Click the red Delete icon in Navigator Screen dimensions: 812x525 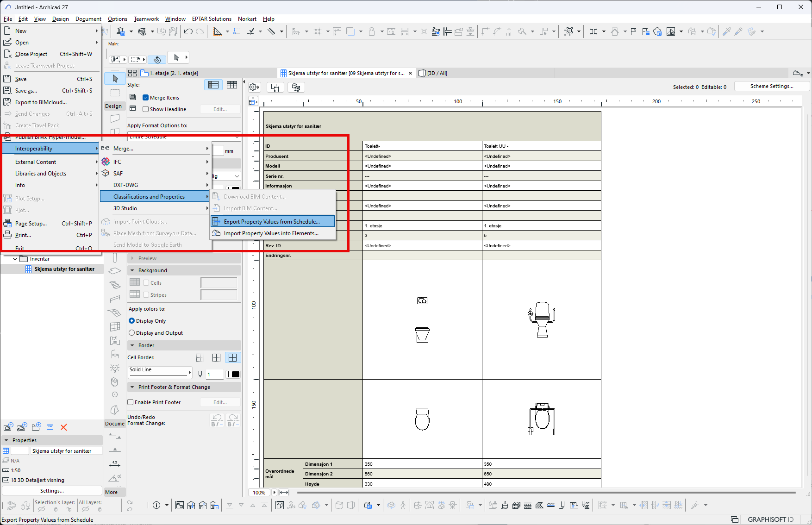64,427
